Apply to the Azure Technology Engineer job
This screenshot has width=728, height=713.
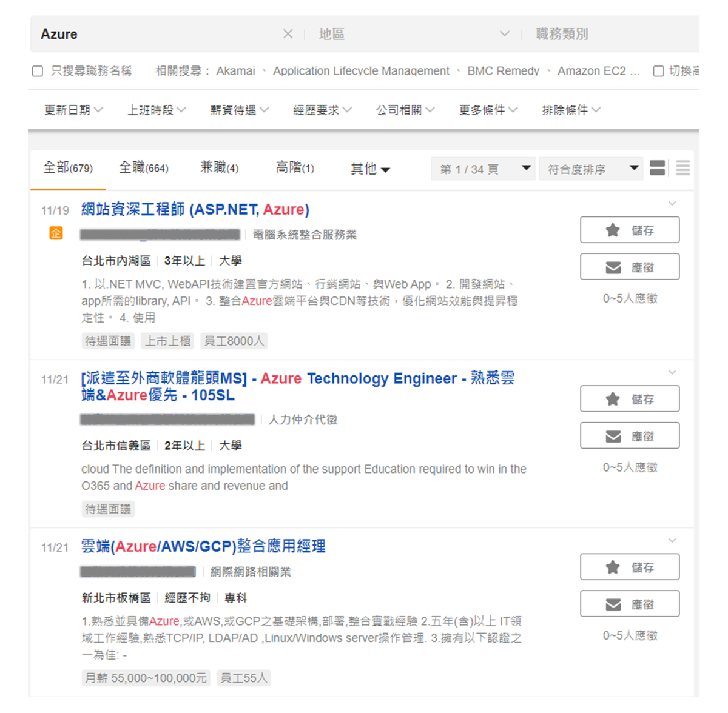tap(629, 436)
